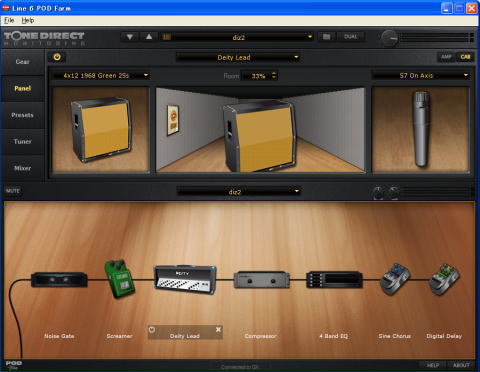
Task: Click the ABOUT button in footer
Action: click(x=461, y=365)
